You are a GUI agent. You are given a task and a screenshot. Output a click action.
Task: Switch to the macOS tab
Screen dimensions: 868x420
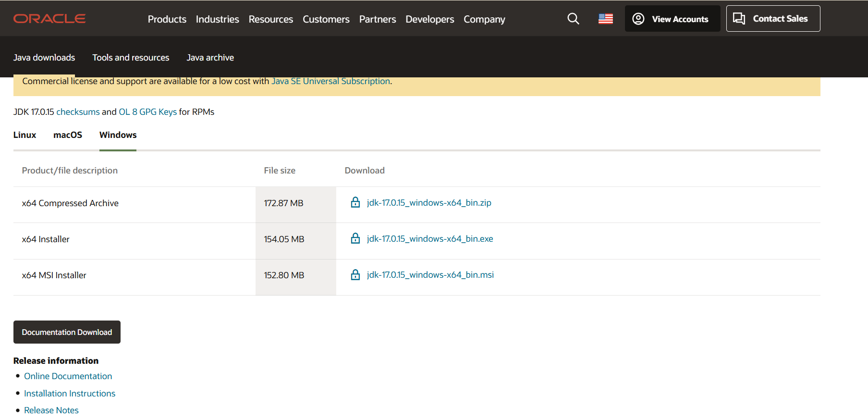click(68, 135)
